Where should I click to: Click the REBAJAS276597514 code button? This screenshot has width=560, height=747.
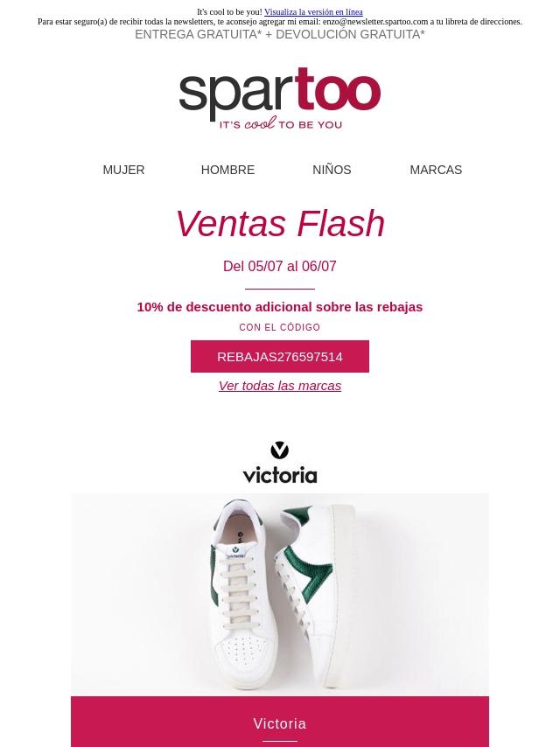tap(280, 356)
